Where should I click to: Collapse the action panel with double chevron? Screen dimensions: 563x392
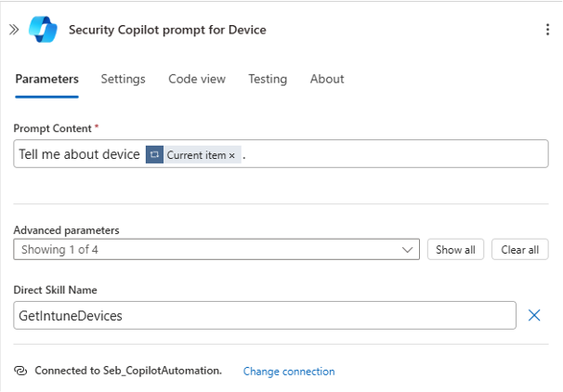(14, 30)
